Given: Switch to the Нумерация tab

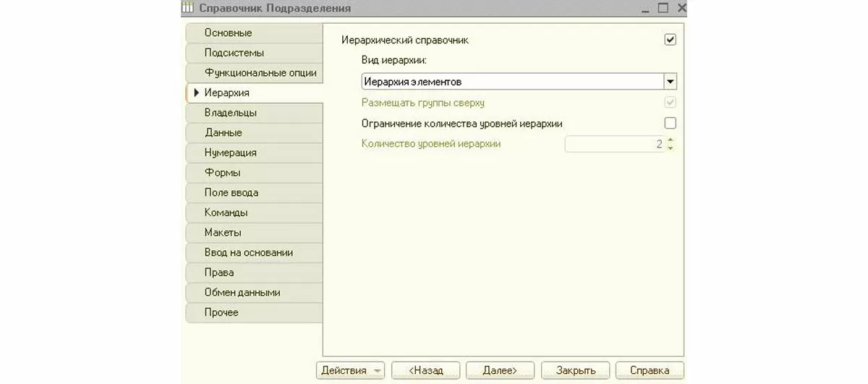Looking at the screenshot, I should click(254, 153).
